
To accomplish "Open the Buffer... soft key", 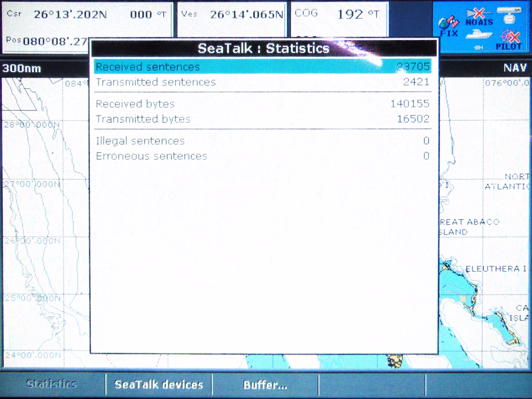I will tap(265, 385).
